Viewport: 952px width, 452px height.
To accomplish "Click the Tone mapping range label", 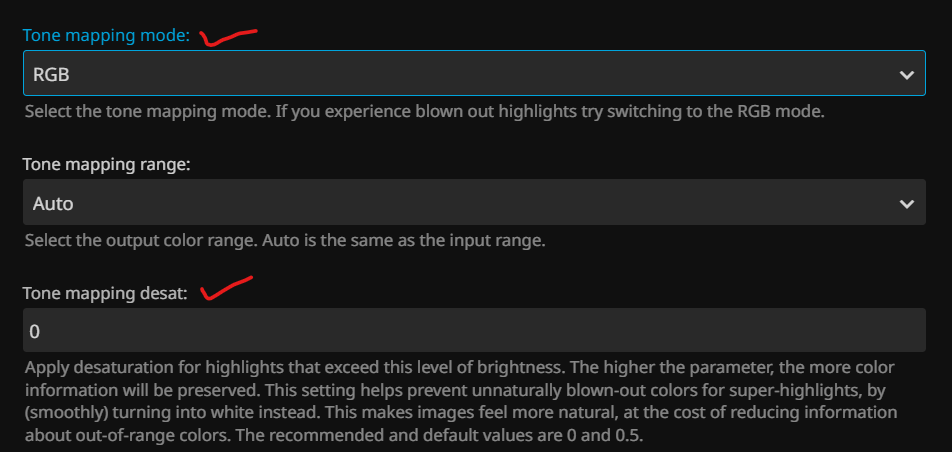I will point(106,165).
